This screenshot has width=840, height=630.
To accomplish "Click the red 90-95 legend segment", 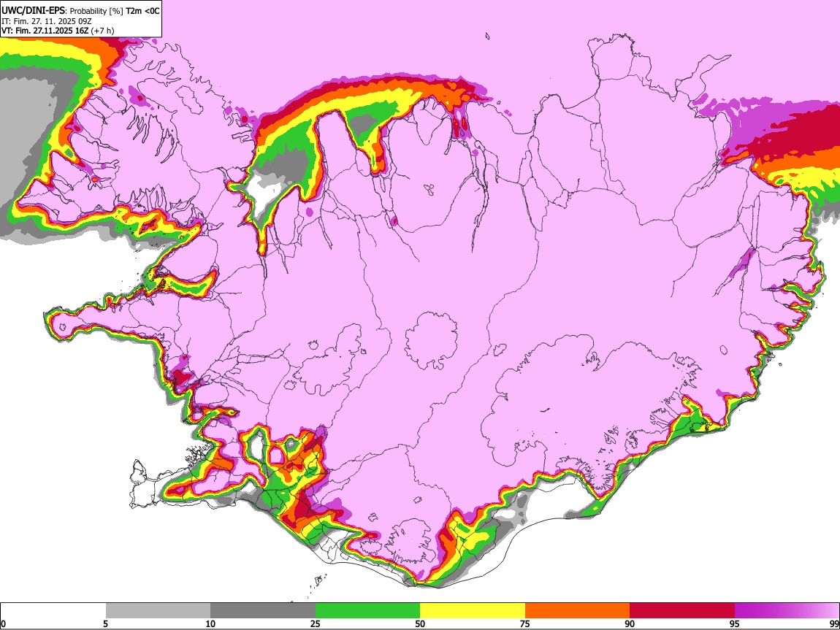I will (682, 610).
